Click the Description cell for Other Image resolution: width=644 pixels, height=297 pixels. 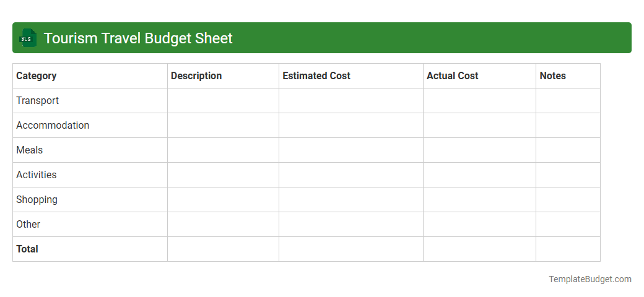coord(223,225)
